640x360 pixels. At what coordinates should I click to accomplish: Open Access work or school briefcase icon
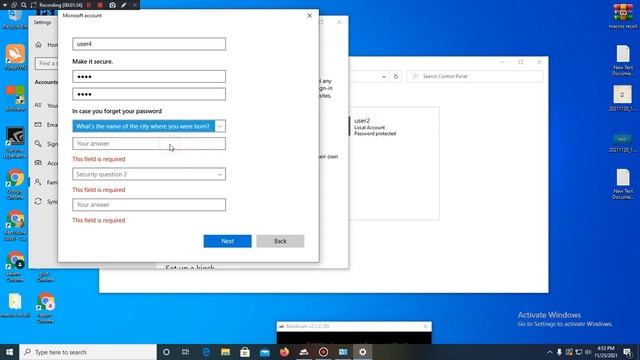click(x=38, y=163)
